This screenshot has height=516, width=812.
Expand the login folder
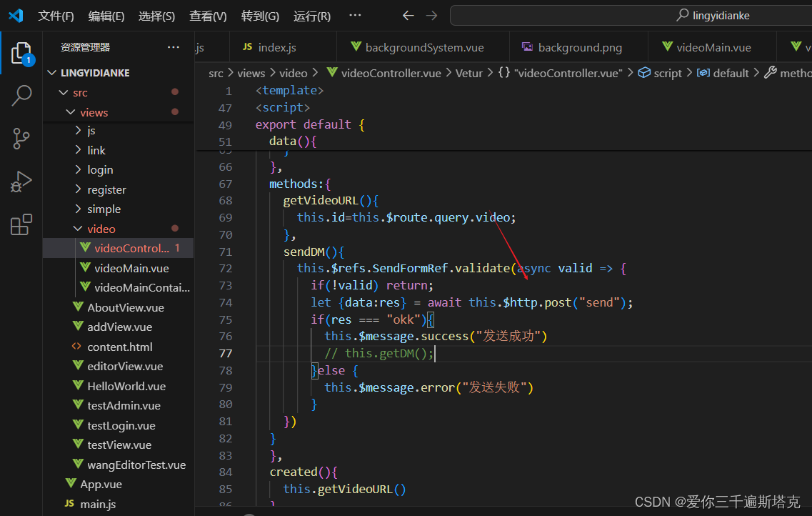click(x=99, y=169)
